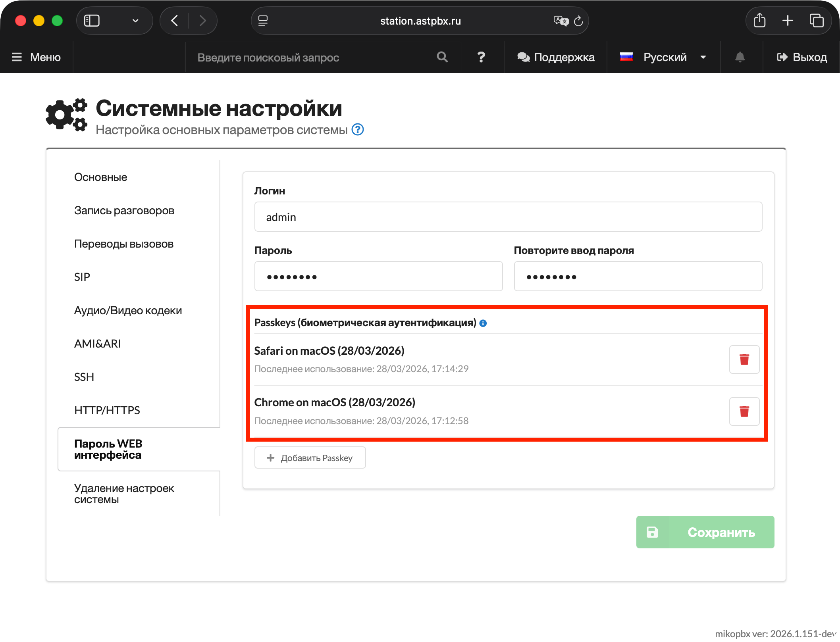Reload the page in Safari
Image resolution: width=840 pixels, height=642 pixels.
pyautogui.click(x=578, y=21)
